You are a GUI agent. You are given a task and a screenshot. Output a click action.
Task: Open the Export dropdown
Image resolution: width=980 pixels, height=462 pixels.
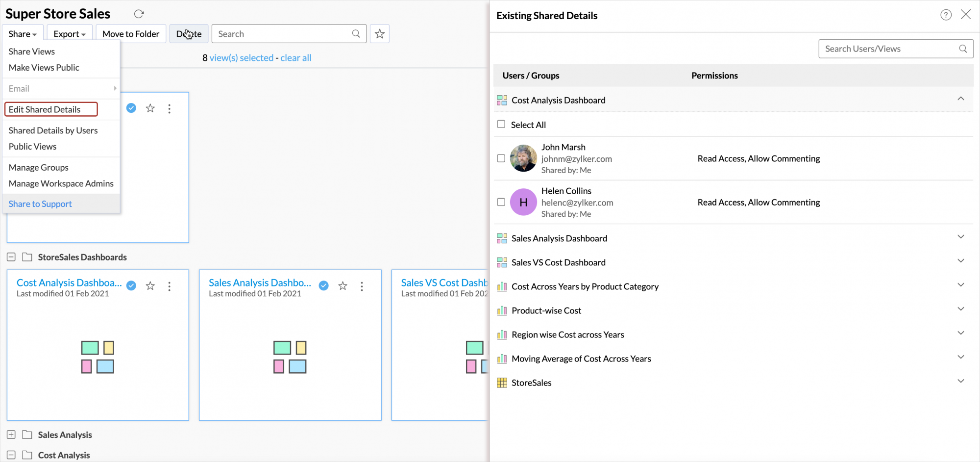pyautogui.click(x=69, y=33)
